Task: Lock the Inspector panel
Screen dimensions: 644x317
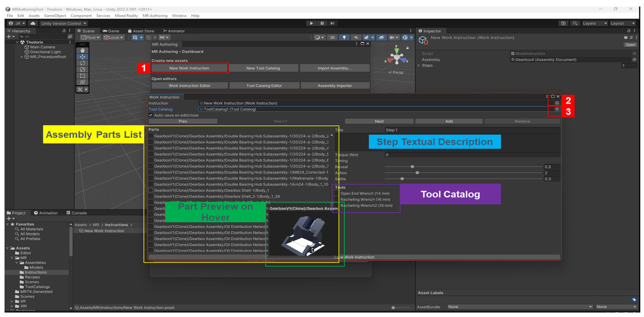Action: [x=628, y=31]
